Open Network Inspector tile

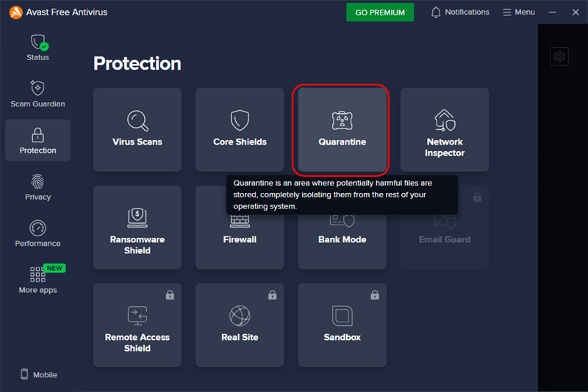[x=445, y=129]
